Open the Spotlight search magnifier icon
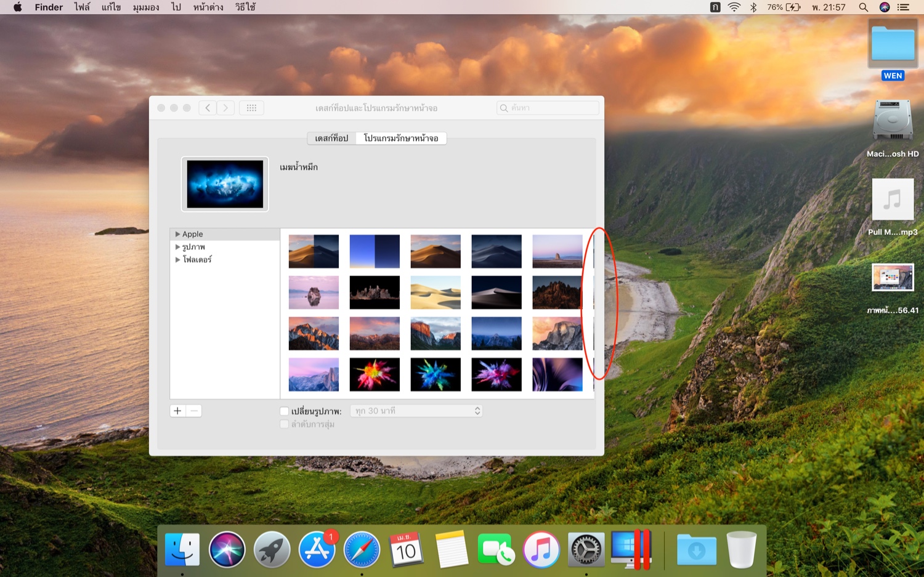Screen dimensions: 924x577 pyautogui.click(x=863, y=7)
